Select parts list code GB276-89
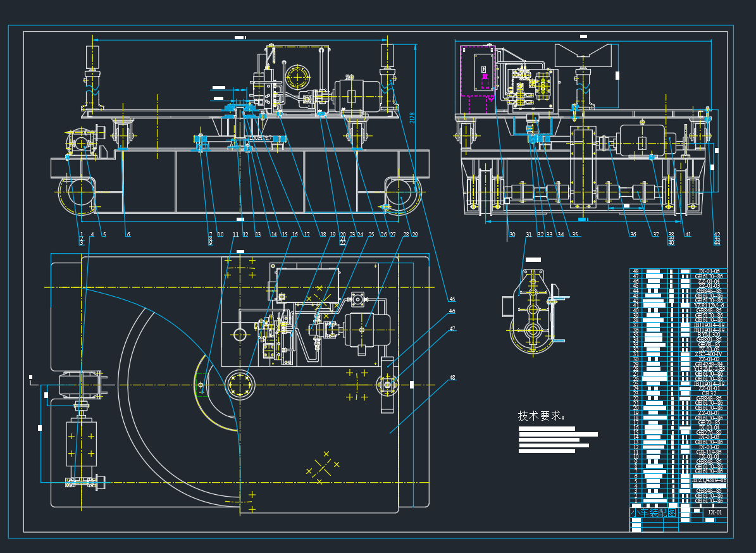This screenshot has height=553, width=756. click(x=709, y=433)
